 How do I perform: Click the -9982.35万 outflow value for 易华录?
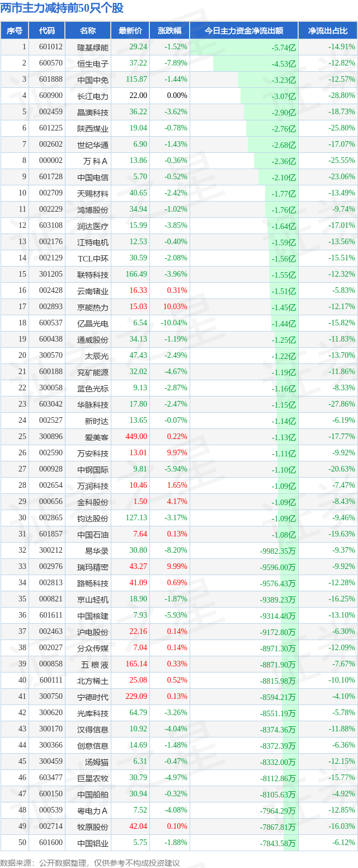tap(277, 550)
